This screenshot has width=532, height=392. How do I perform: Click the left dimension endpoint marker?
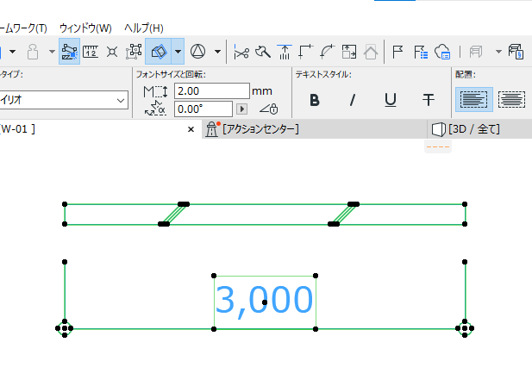65,328
